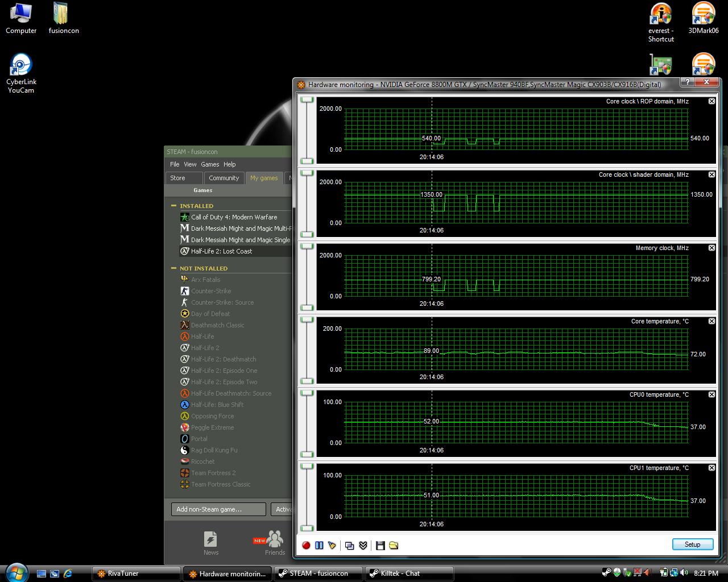Open Steam News section icon
The width and height of the screenshot is (728, 582).
(211, 543)
